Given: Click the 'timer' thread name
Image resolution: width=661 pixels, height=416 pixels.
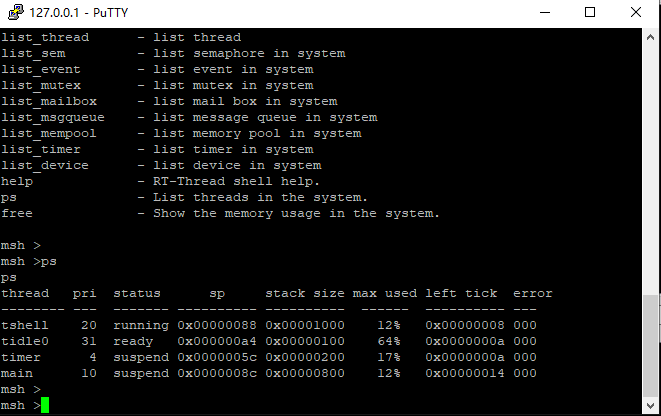Looking at the screenshot, I should coord(21,357).
